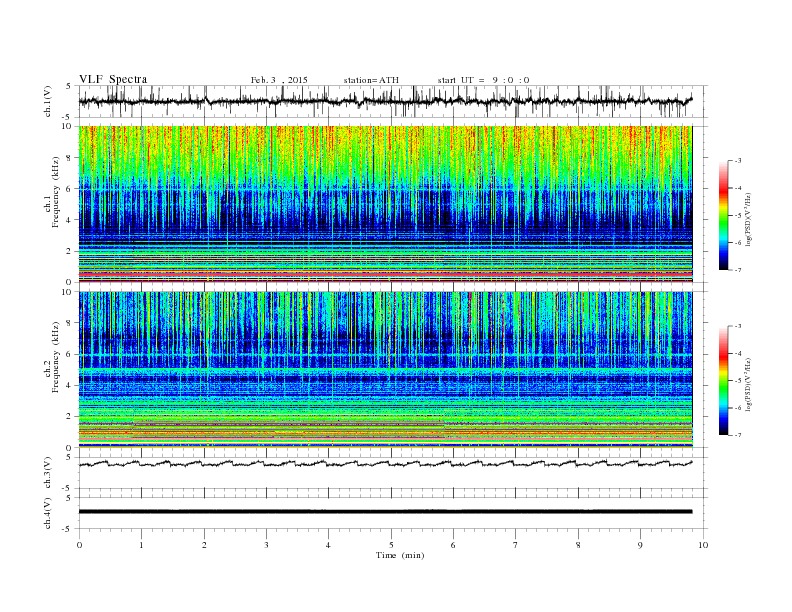Click the time axis tick label "1"
This screenshot has height=612, width=792.
tap(142, 545)
